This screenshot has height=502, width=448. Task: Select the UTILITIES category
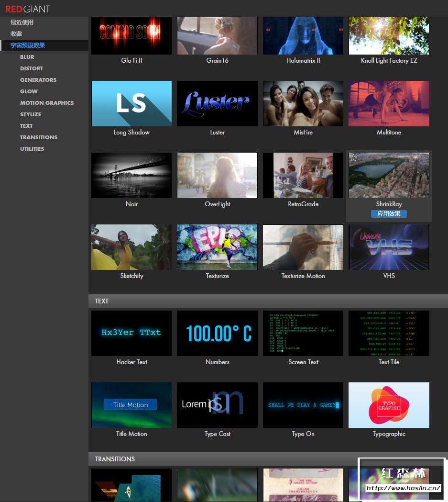pyautogui.click(x=32, y=149)
